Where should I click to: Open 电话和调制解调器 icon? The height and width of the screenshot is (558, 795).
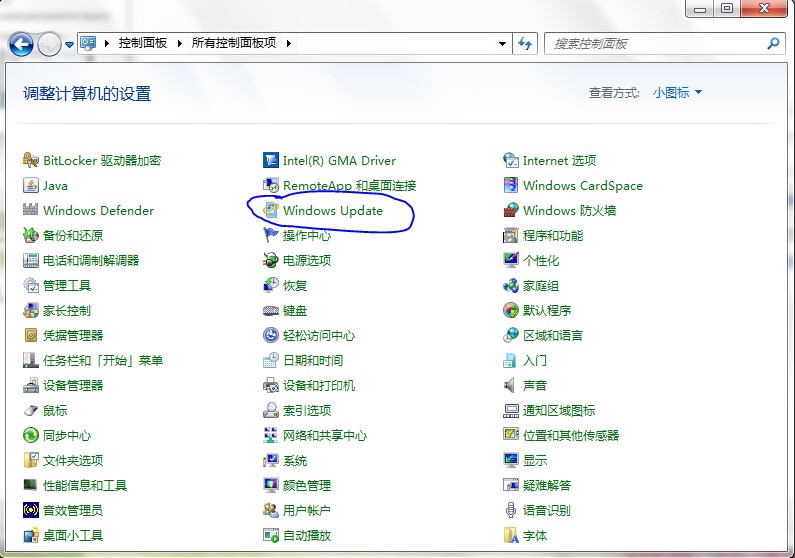30,261
